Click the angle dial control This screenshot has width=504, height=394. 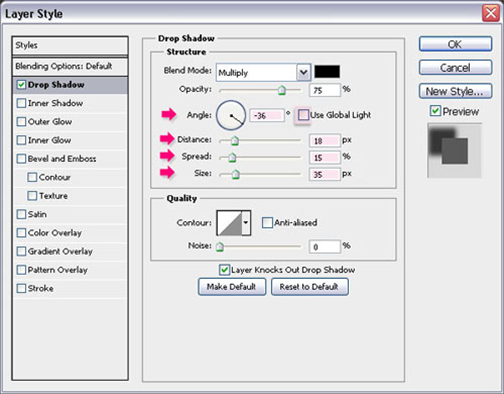(231, 115)
